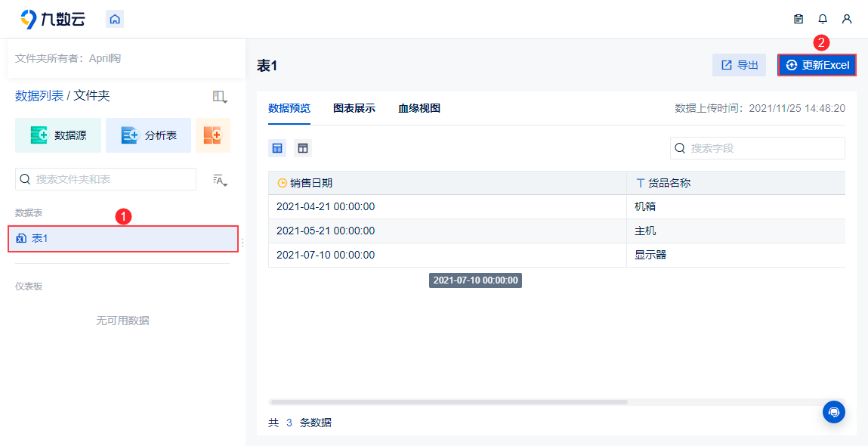
Task: Focus the 搜索字段 field search box
Action: click(x=757, y=148)
